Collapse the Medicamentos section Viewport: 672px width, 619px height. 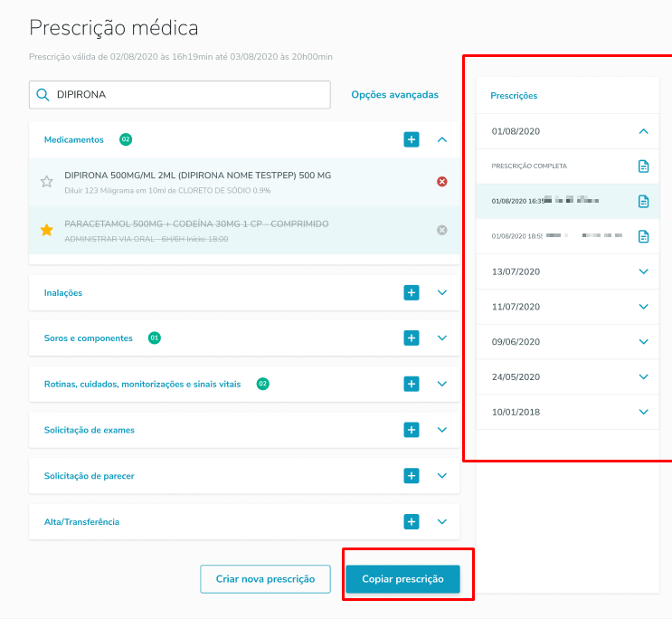[442, 139]
